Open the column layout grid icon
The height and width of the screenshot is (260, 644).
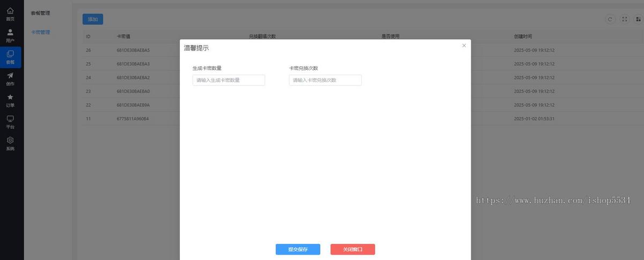(x=639, y=19)
